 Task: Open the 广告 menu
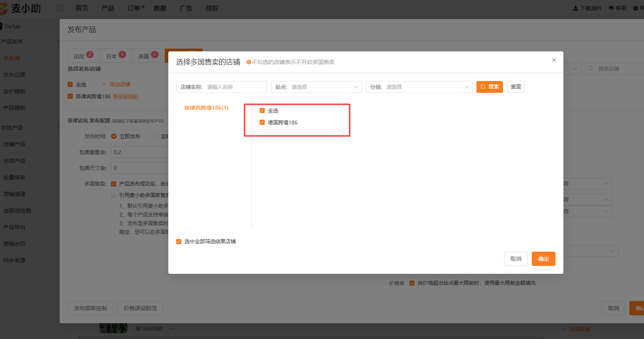click(x=186, y=8)
